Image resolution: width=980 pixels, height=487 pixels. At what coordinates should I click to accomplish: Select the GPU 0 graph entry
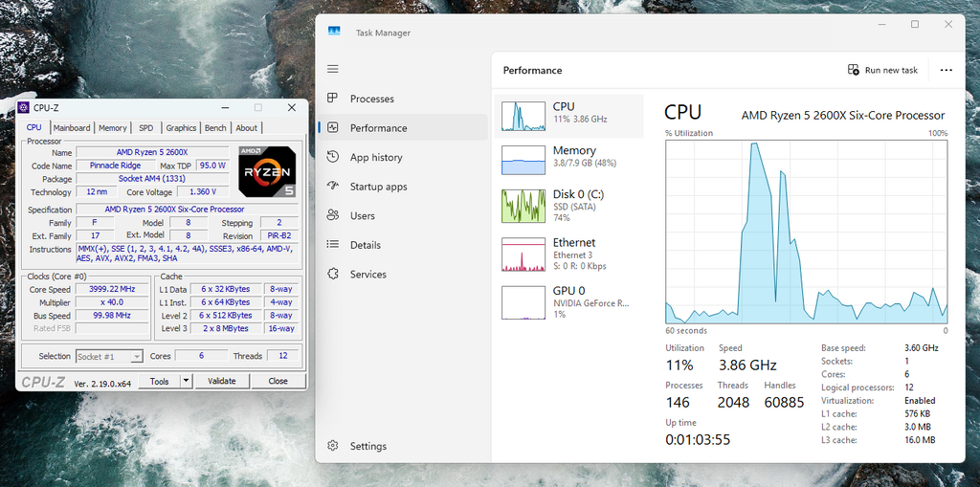tap(568, 301)
